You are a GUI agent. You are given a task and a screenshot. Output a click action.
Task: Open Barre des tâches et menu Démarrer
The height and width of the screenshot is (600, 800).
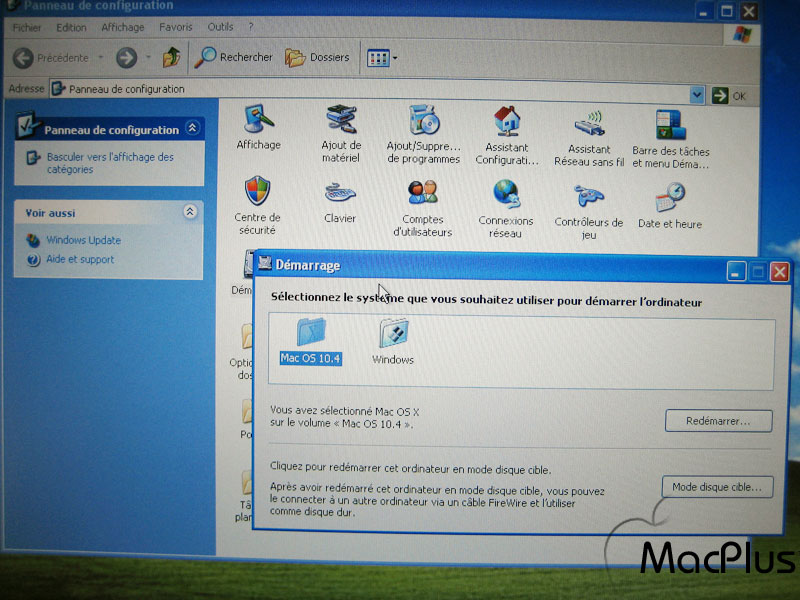click(670, 139)
